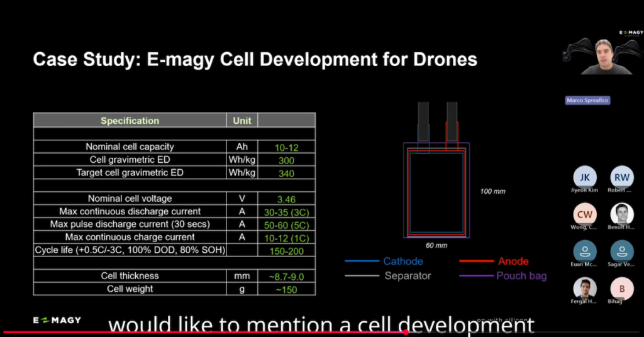The width and height of the screenshot is (644, 337).
Task: Click the Cycle life row label
Action: pos(130,250)
